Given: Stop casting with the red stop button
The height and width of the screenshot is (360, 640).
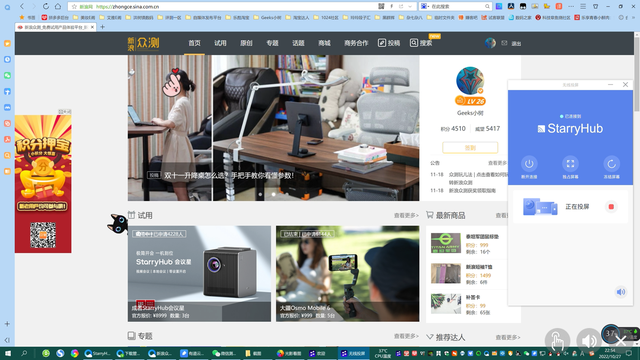Looking at the screenshot, I should [x=611, y=207].
